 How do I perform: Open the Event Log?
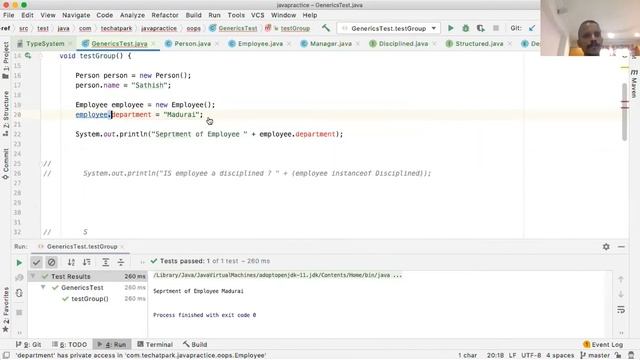[x=603, y=344]
